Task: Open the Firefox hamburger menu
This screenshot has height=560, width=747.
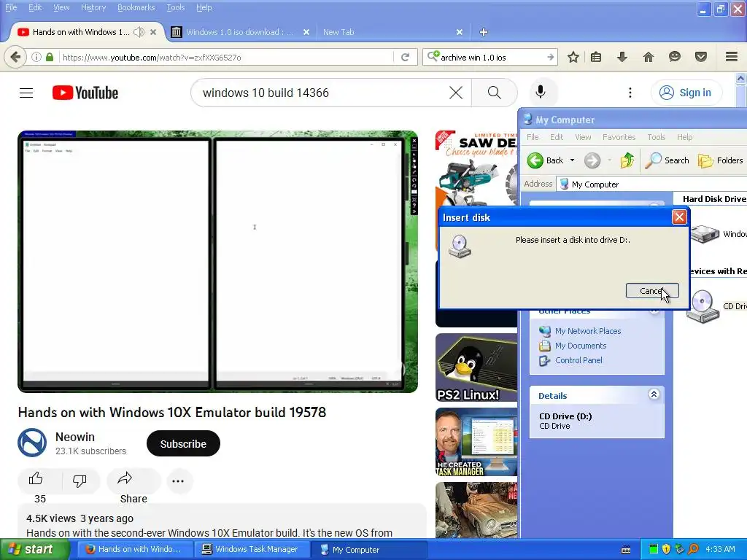Action: coord(732,57)
